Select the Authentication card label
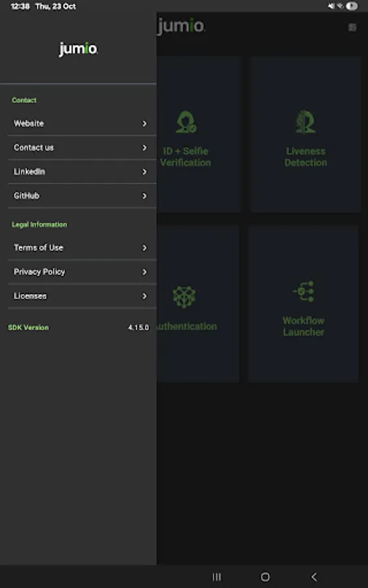This screenshot has height=588, width=368. pyautogui.click(x=187, y=326)
